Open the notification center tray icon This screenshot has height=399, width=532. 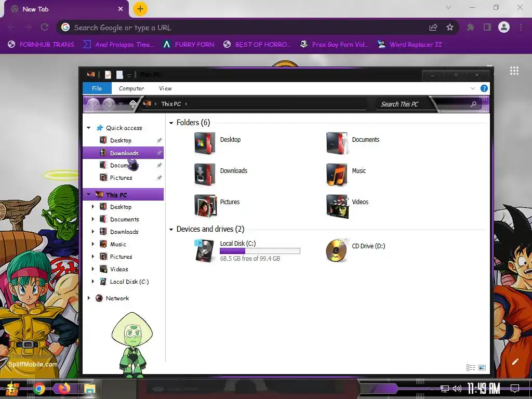click(x=515, y=389)
